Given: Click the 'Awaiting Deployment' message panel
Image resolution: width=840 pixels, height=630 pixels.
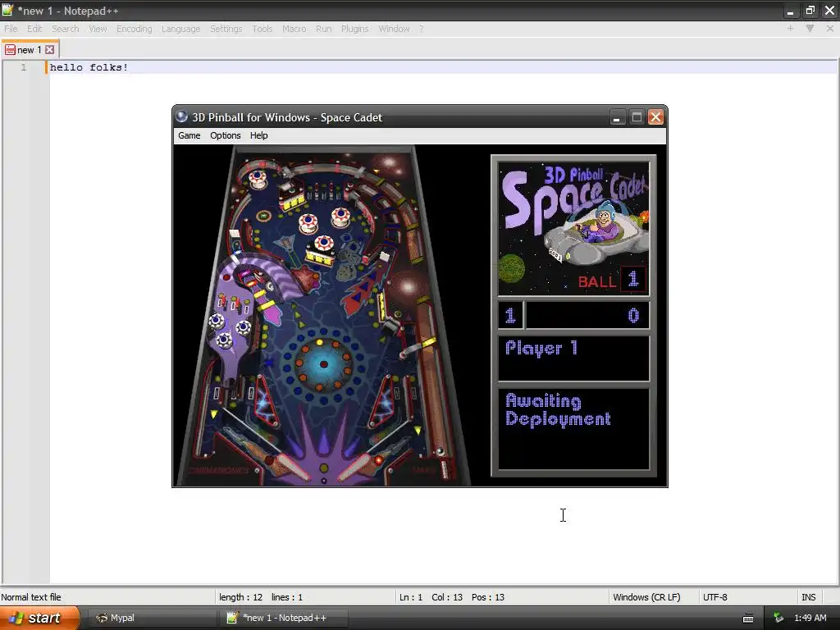Looking at the screenshot, I should [x=573, y=428].
